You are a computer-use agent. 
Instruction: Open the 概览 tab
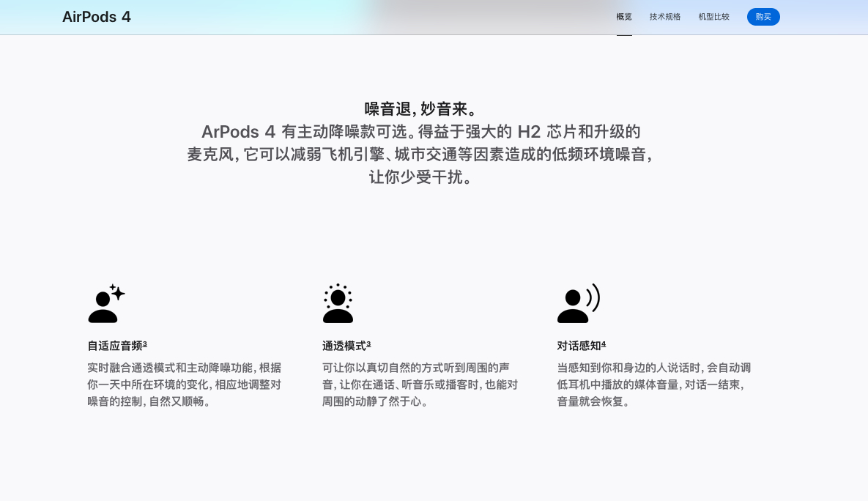click(x=624, y=17)
